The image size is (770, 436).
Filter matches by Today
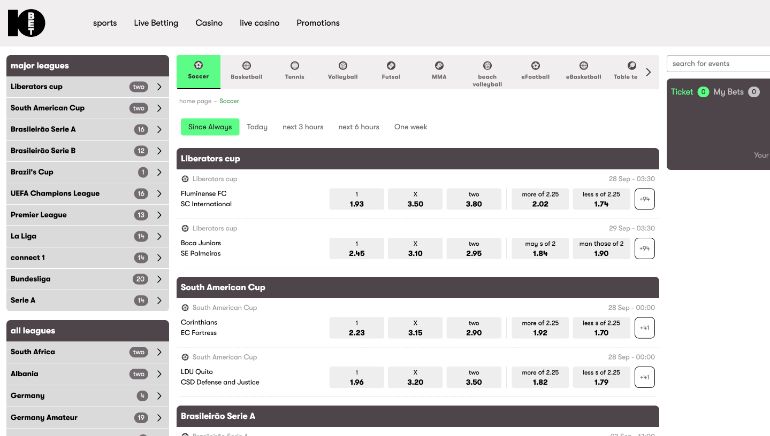pos(257,127)
